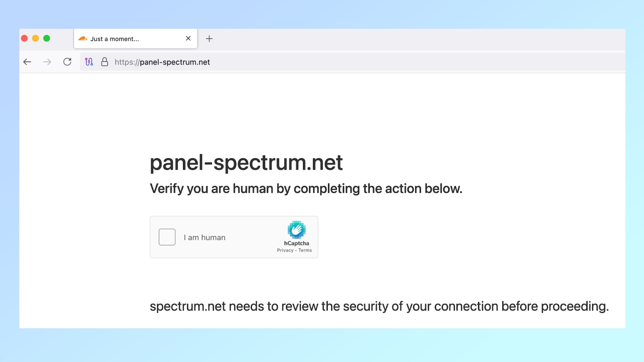
Task: Click the Cloudflare favicon in the tab
Action: point(83,39)
